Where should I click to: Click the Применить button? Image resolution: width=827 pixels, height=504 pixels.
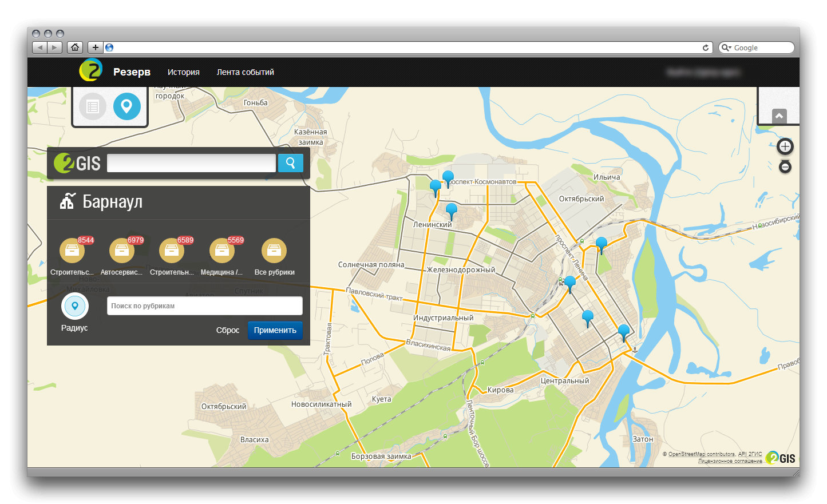(x=275, y=330)
